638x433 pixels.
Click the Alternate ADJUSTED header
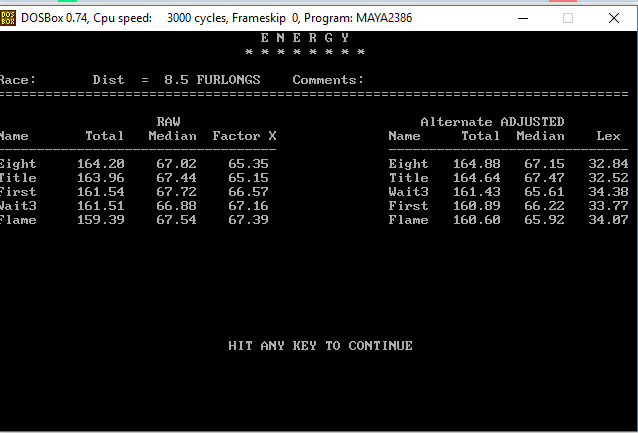(492, 122)
